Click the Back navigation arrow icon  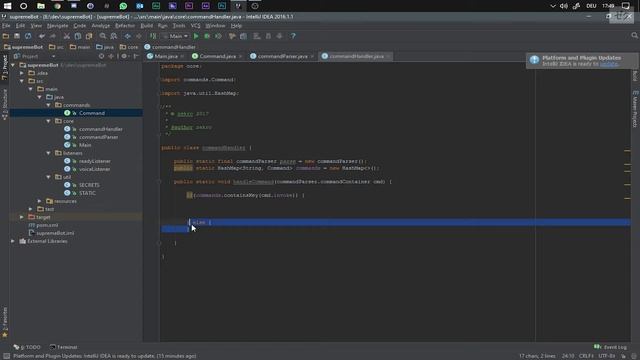pos(128,36)
